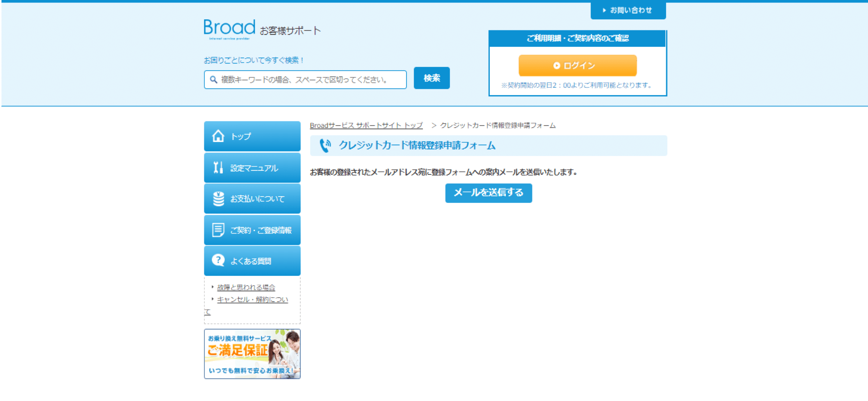Screen dimensions: 868x401
Task: Click the question mark icon for よくある質問
Action: pos(218,260)
